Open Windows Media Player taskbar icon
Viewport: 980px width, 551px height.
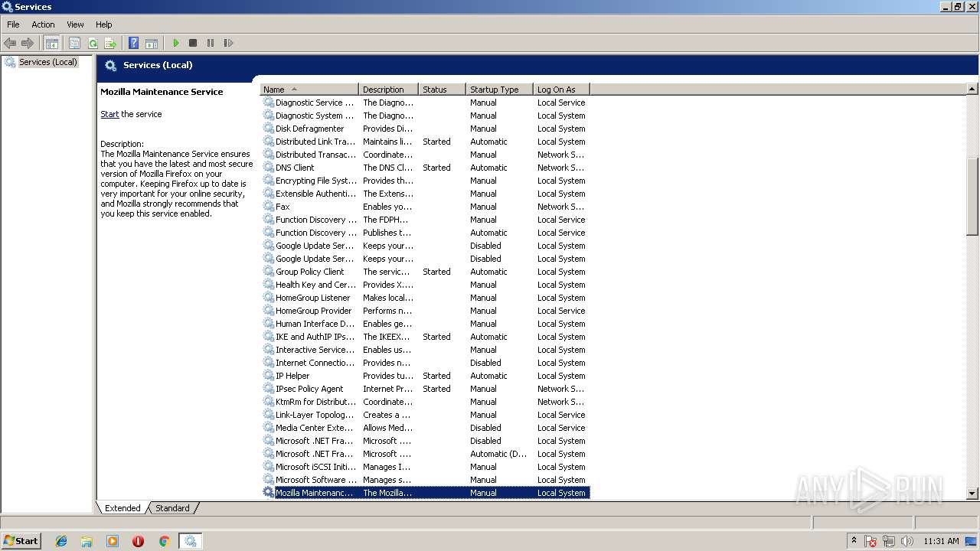click(x=113, y=541)
